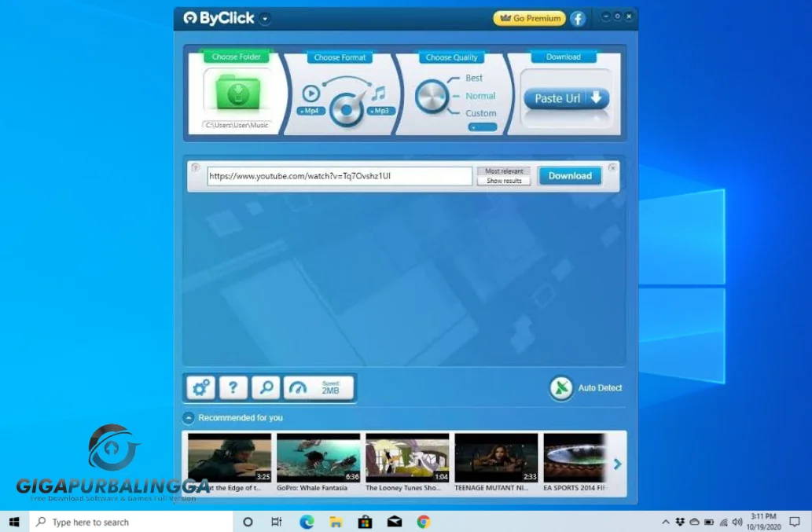812x532 pixels.
Task: Open the Windows Start menu
Action: point(14,522)
